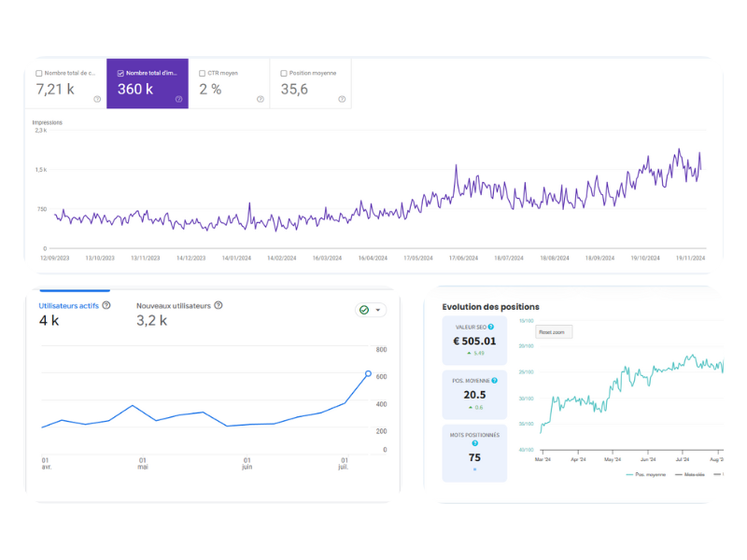Enable the CTR moyen checkbox
Viewport: 747px width, 560px height.
pyautogui.click(x=202, y=73)
